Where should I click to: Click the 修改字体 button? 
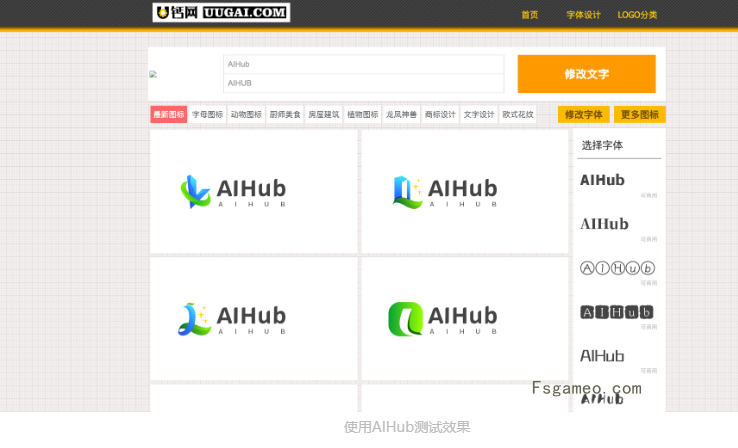click(x=584, y=114)
